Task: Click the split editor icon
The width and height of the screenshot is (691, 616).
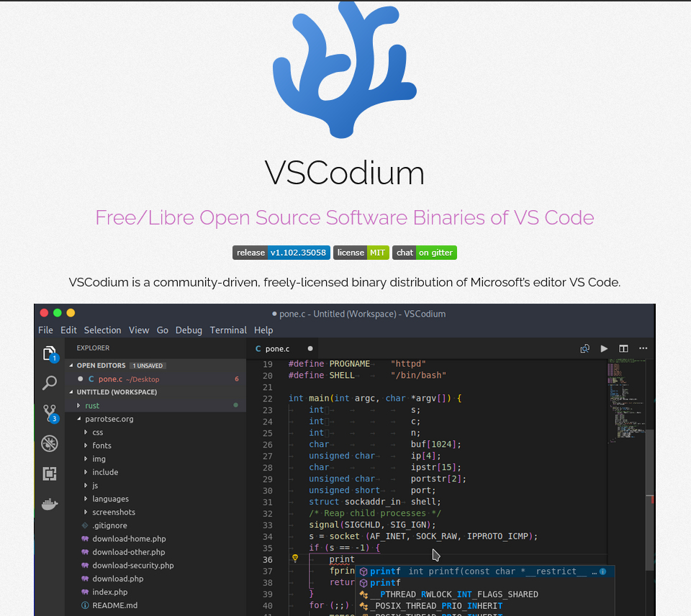Action: click(623, 348)
